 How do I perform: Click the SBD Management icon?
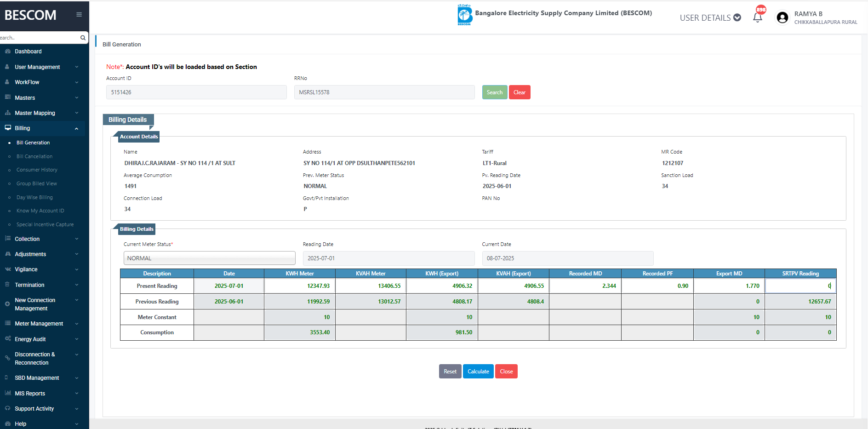pos(6,378)
